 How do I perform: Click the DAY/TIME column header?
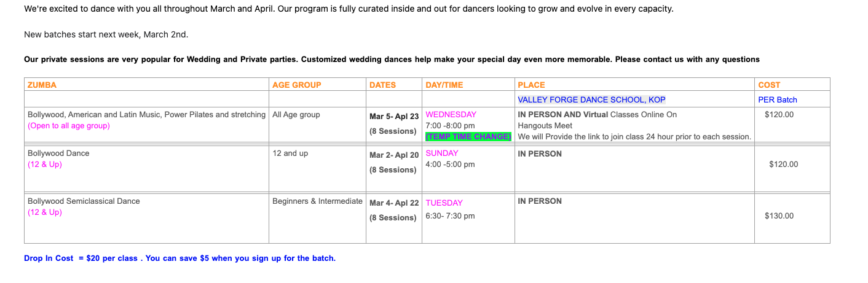444,85
